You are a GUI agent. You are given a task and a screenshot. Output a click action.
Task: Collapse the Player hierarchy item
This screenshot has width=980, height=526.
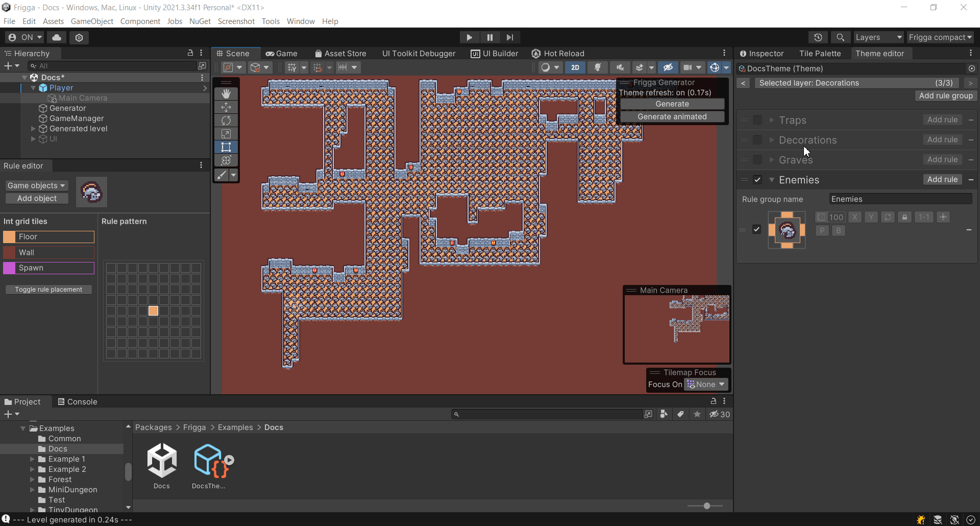point(33,88)
